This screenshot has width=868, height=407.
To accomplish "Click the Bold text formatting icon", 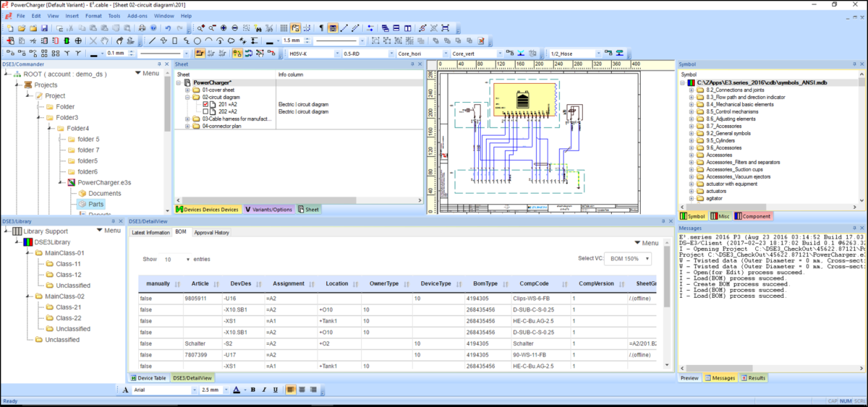I will click(253, 390).
